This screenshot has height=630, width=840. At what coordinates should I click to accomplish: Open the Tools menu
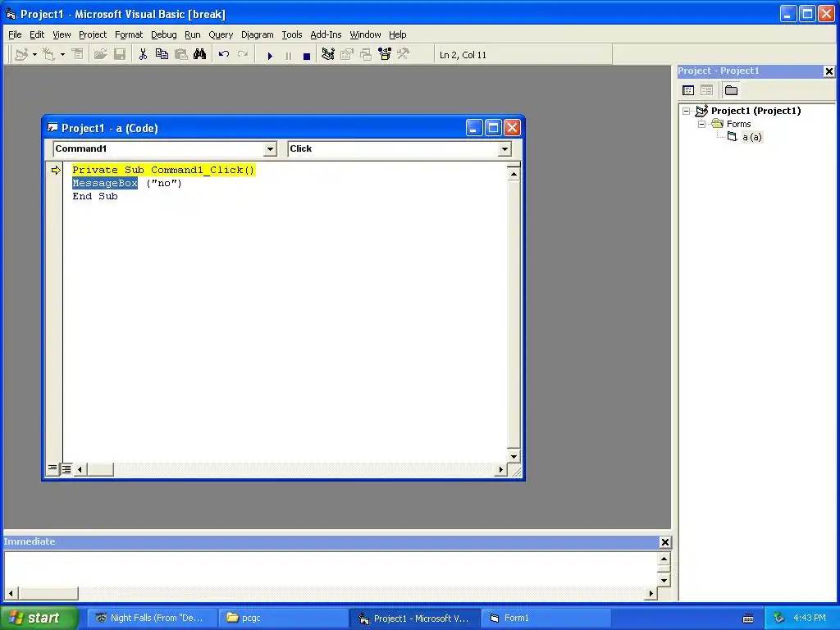pyautogui.click(x=292, y=34)
